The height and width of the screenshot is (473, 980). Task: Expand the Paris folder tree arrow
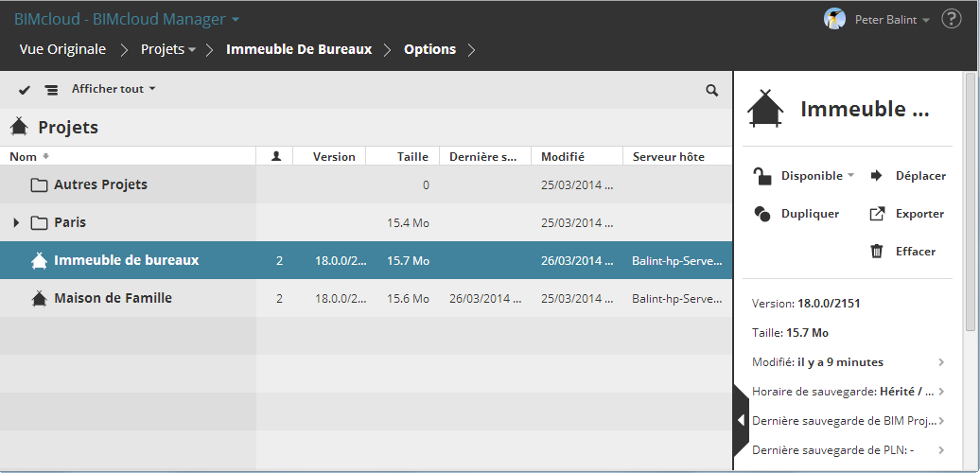coord(16,223)
